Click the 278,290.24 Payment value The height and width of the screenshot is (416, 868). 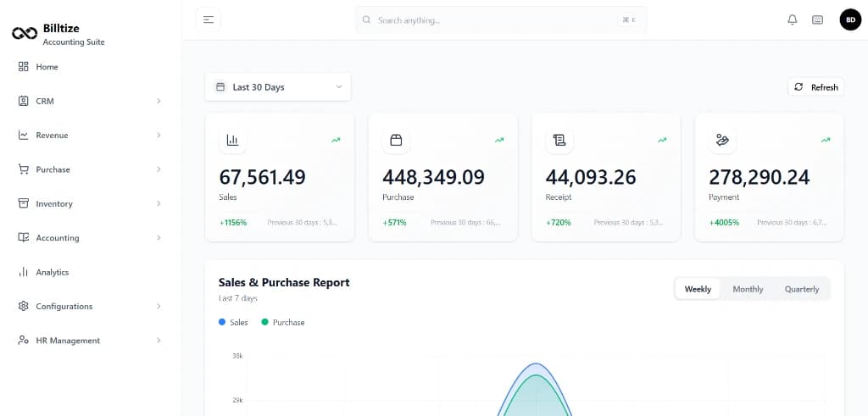(x=759, y=177)
